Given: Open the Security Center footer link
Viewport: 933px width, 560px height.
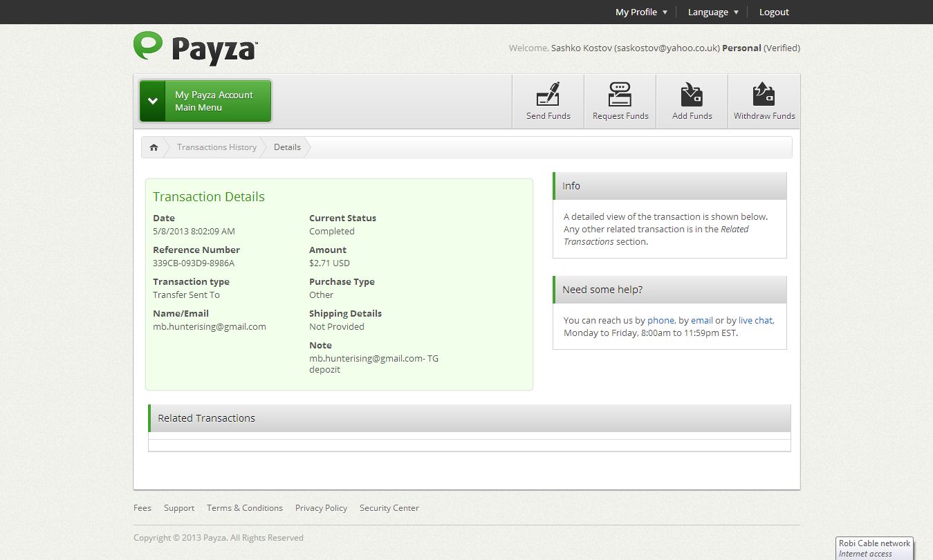Looking at the screenshot, I should [x=389, y=508].
